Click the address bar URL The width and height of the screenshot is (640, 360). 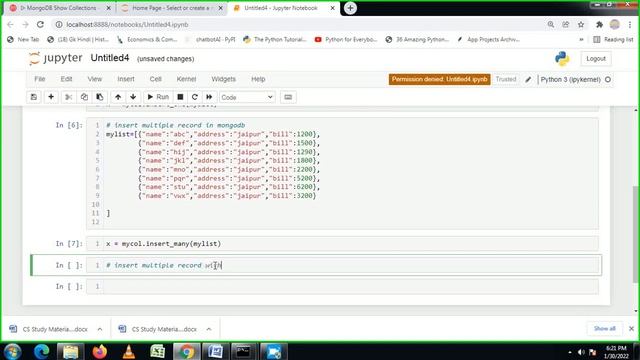point(127,24)
